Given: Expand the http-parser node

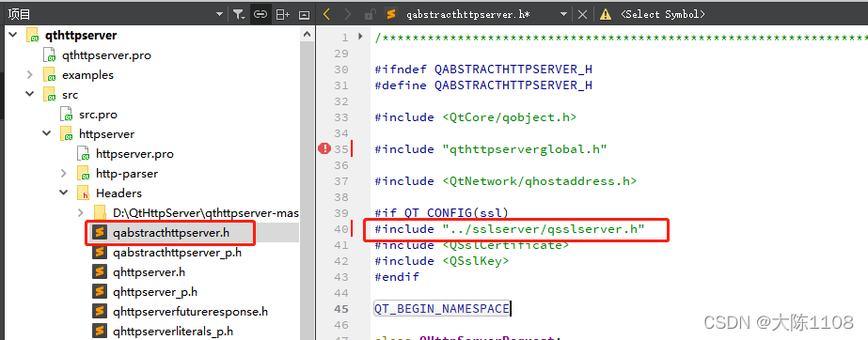Looking at the screenshot, I should pos(65,174).
